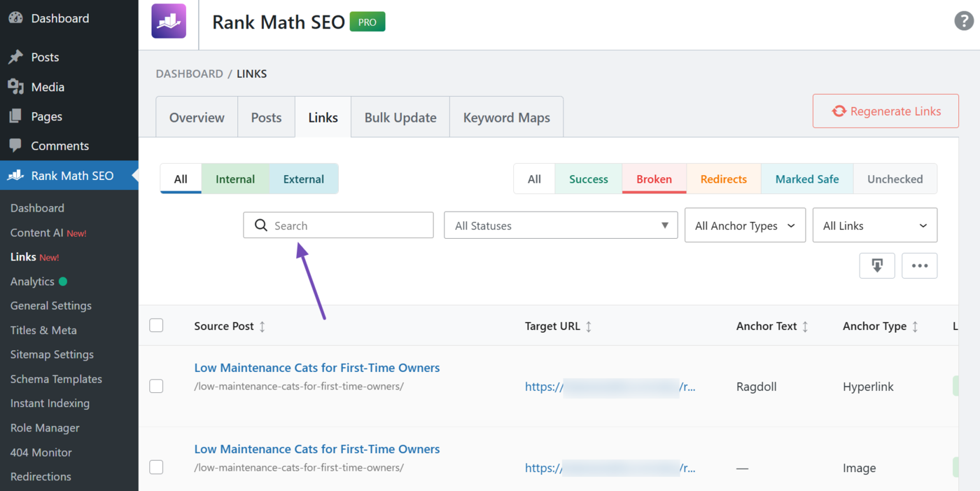Click the Comments speech bubble icon in admin sidebar

[x=15, y=145]
